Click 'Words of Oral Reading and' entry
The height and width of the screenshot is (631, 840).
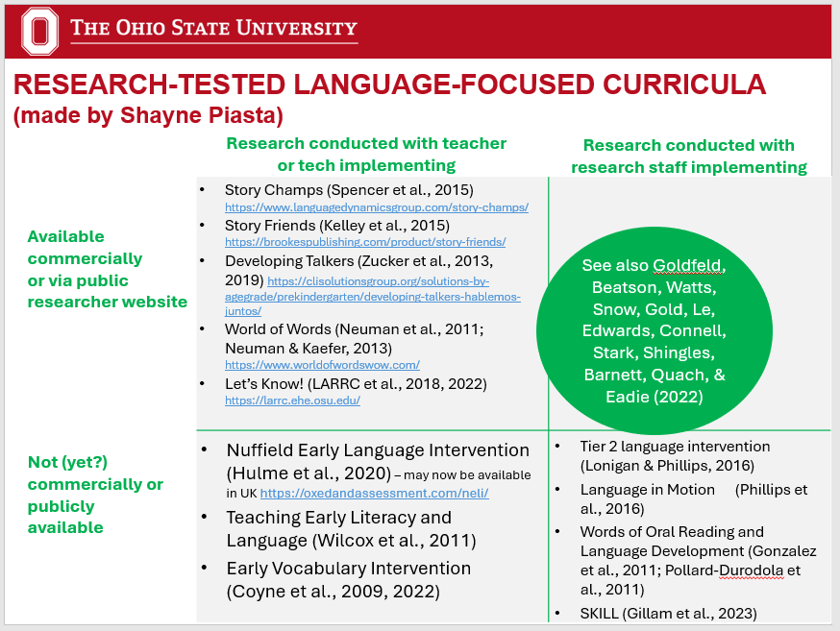(x=672, y=532)
